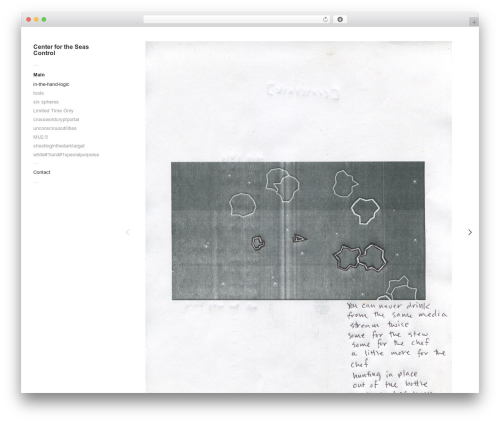Click the asteroids game drawing image

[x=298, y=231]
